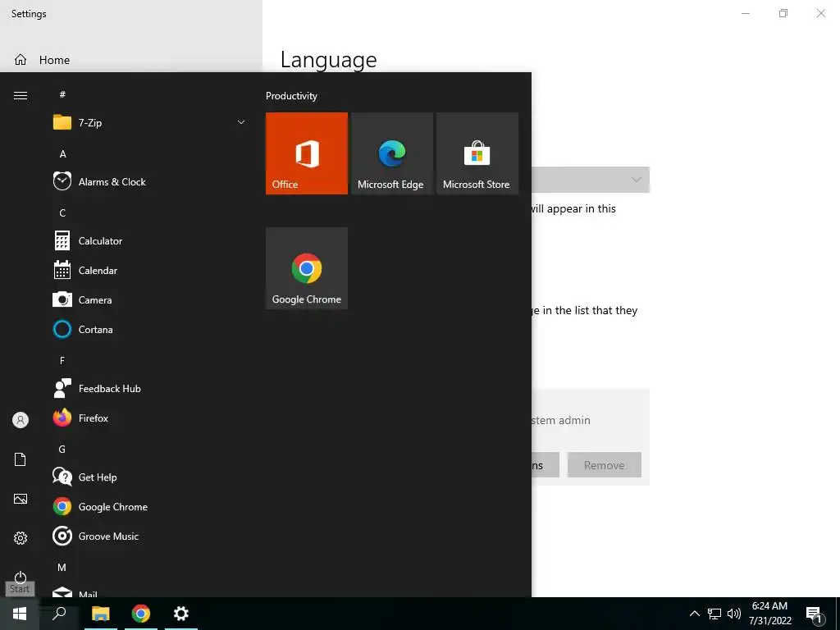Click the letter F section header
The width and height of the screenshot is (840, 630).
62,361
